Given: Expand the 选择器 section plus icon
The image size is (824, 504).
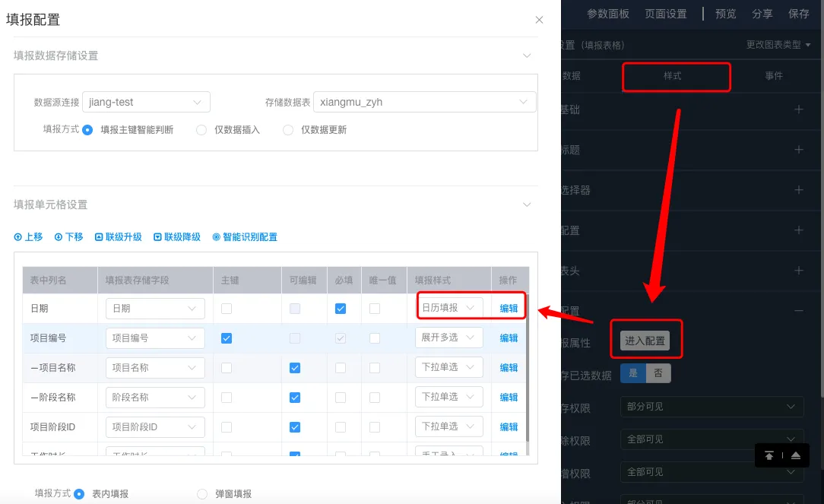Looking at the screenshot, I should [x=799, y=190].
